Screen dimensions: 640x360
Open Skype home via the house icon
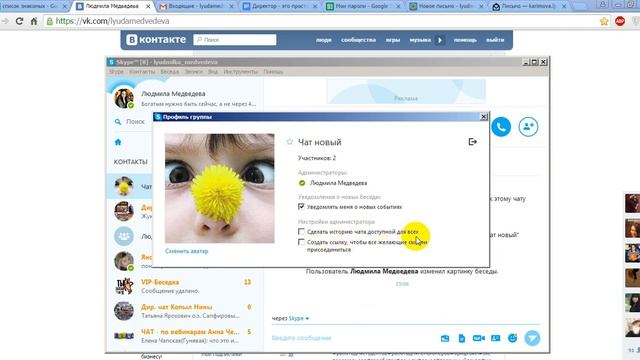[x=118, y=142]
